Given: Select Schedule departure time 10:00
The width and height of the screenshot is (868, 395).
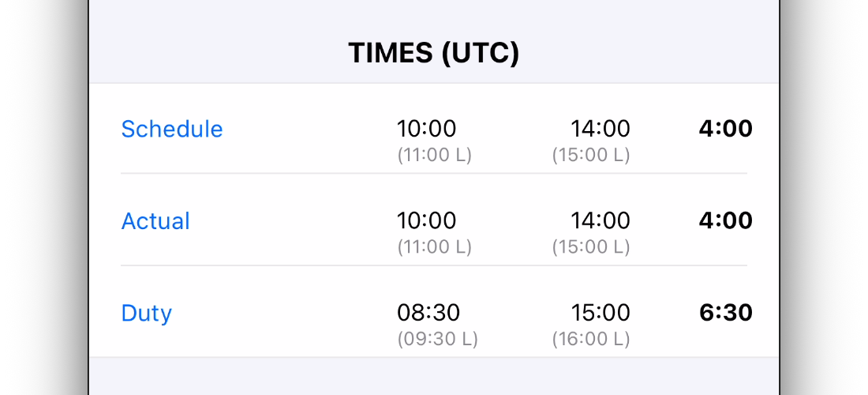Looking at the screenshot, I should (x=426, y=129).
